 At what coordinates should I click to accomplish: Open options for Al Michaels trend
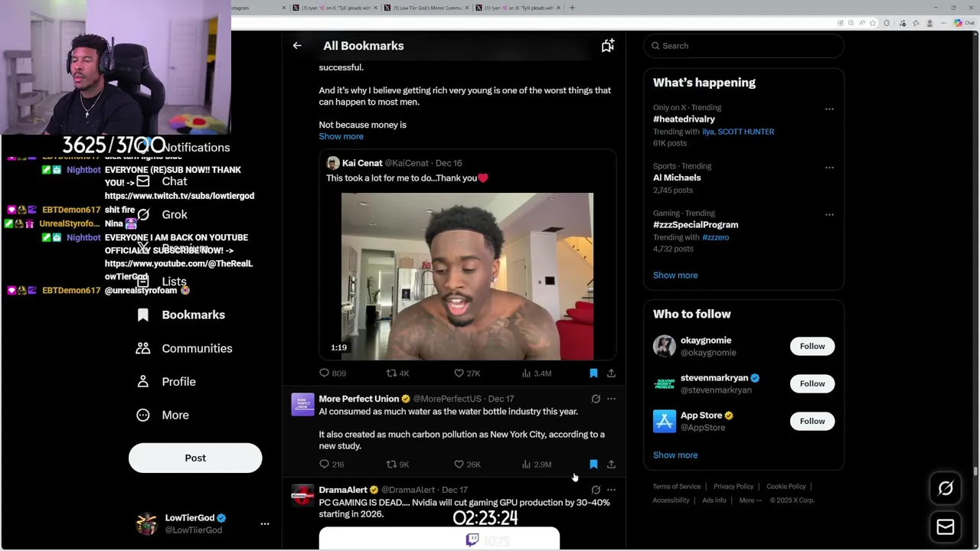point(829,168)
